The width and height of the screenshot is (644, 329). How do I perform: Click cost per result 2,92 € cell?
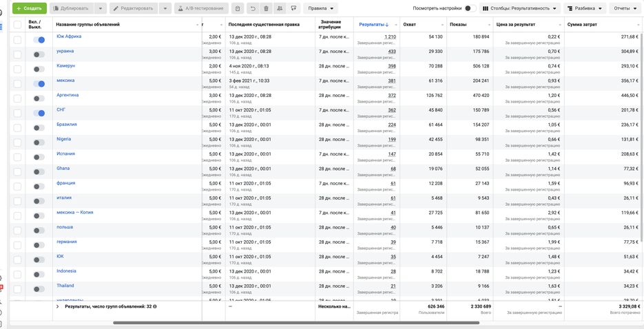point(554,213)
